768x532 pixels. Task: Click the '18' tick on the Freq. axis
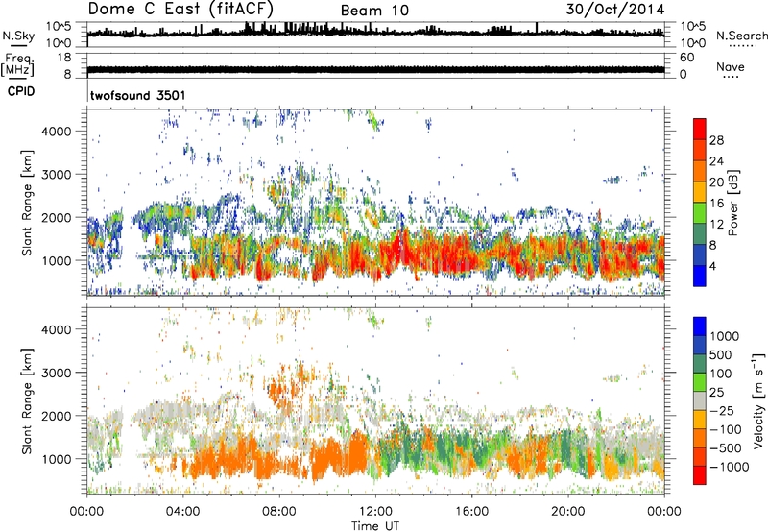point(64,58)
